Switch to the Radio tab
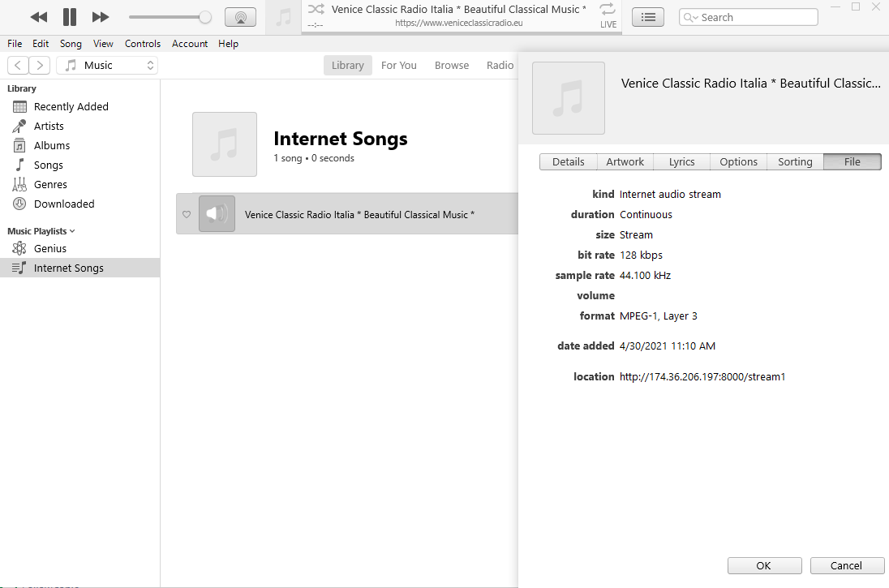Screen dimensions: 889x588 [x=500, y=65]
